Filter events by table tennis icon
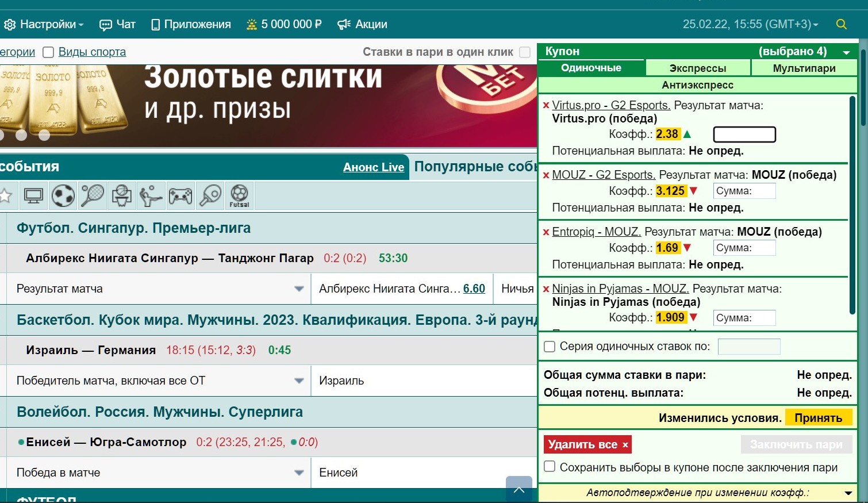868x503 pixels. pyautogui.click(x=209, y=195)
